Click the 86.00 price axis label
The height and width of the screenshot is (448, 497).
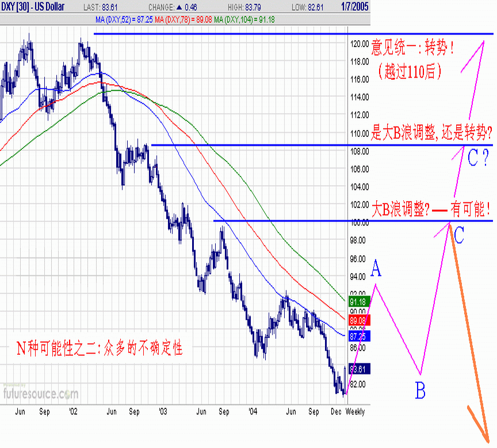(358, 348)
